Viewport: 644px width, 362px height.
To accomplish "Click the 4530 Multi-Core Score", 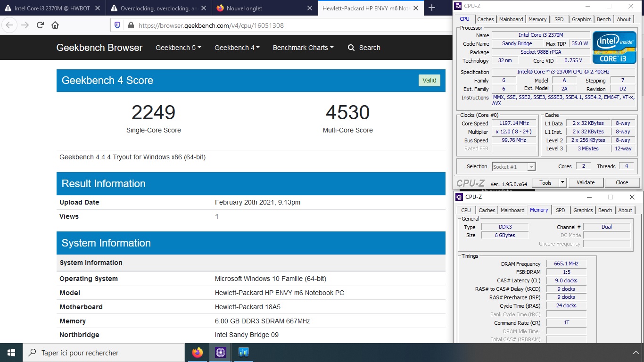I will pyautogui.click(x=347, y=113).
